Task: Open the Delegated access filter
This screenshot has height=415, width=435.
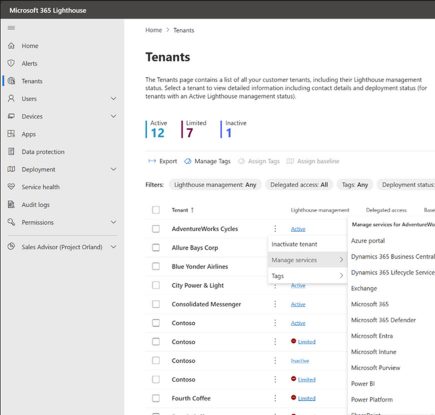Action: point(299,185)
